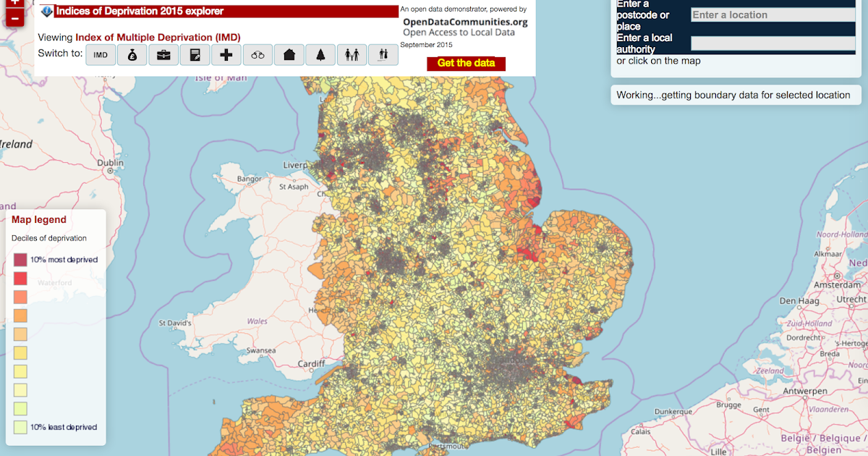868x456 pixels.
Task: Switch to Health deprivation cross icon
Action: tap(226, 54)
